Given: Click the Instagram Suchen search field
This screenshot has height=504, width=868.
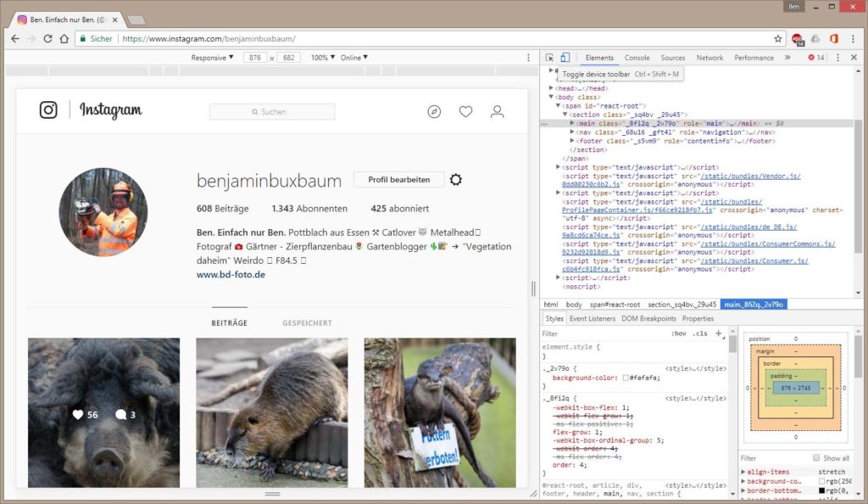Looking at the screenshot, I should [x=272, y=112].
